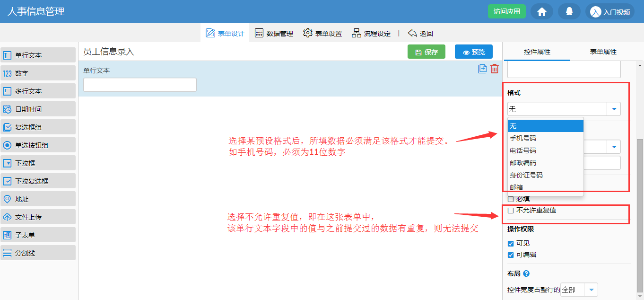Screen dimensions: 644x300
Task: Go to the 流程设定 tab
Action: (x=371, y=34)
